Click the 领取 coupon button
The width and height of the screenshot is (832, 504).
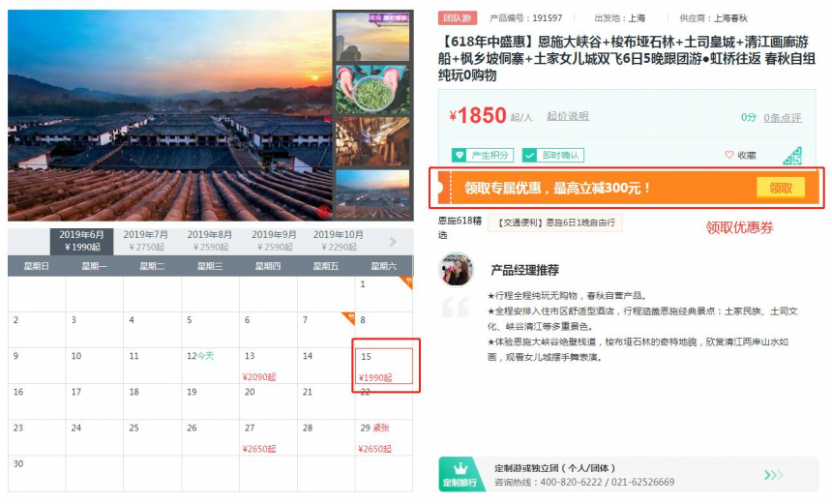pos(781,188)
